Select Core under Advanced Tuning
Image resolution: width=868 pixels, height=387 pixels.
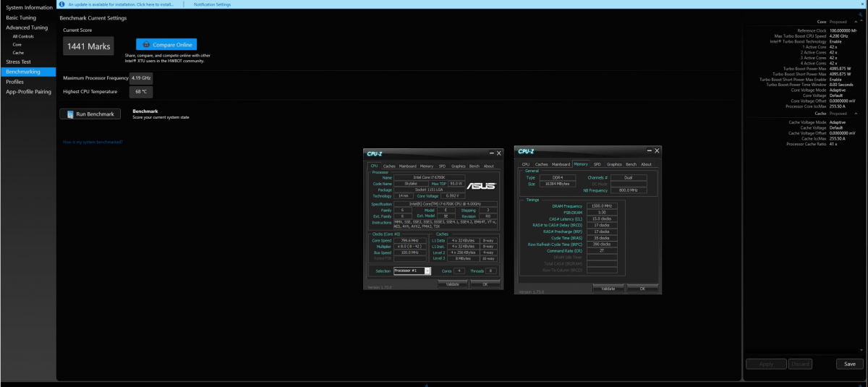click(17, 44)
